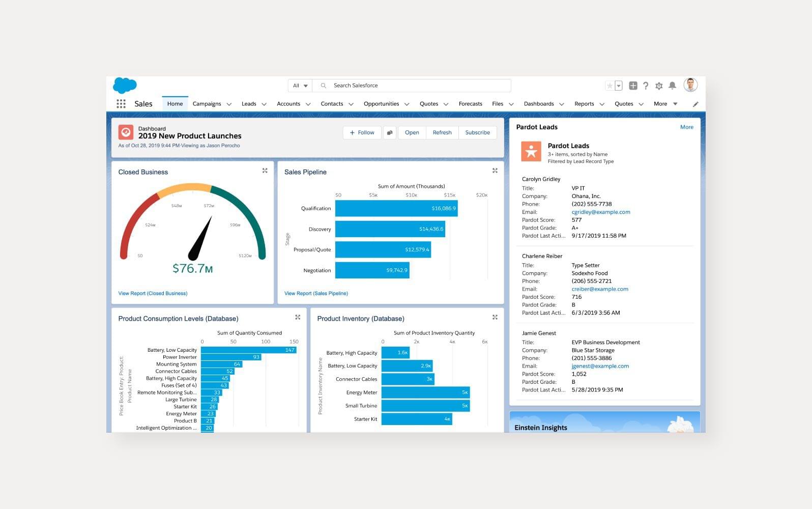
Task: Open the Dashboards tab
Action: (539, 104)
